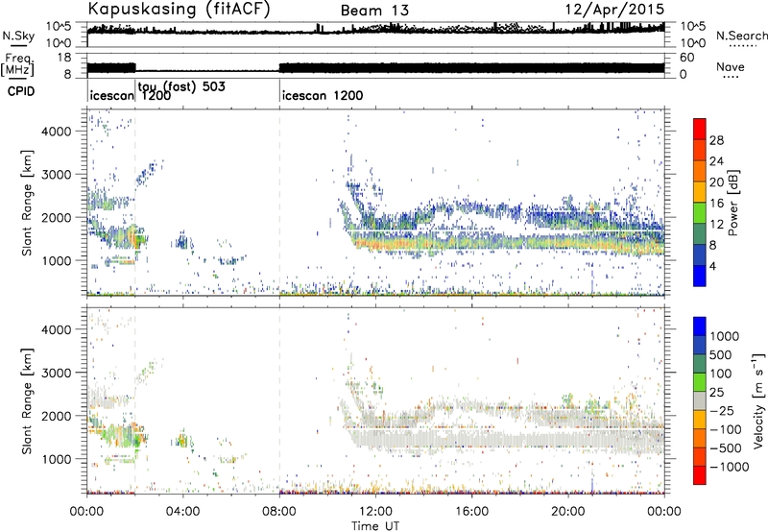Click the red bottom segment of Velocity colorbar

pos(700,475)
